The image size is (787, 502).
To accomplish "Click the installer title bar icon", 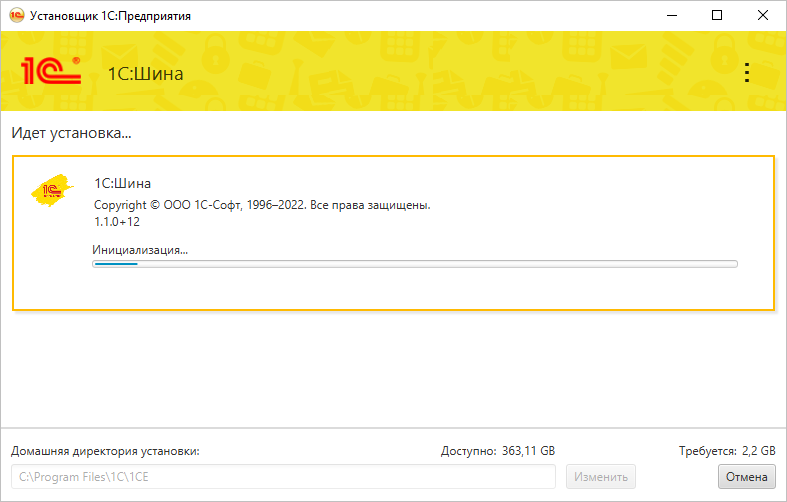I will [x=17, y=16].
